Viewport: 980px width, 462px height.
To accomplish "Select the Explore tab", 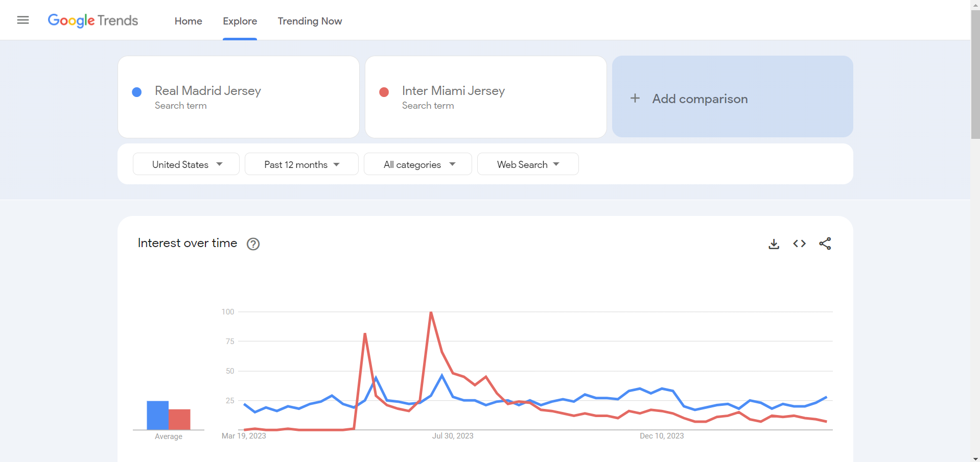I will (240, 21).
